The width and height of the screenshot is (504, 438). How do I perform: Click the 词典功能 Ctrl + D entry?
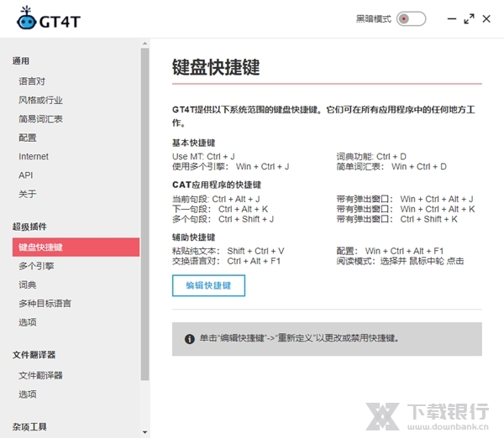[x=371, y=156]
